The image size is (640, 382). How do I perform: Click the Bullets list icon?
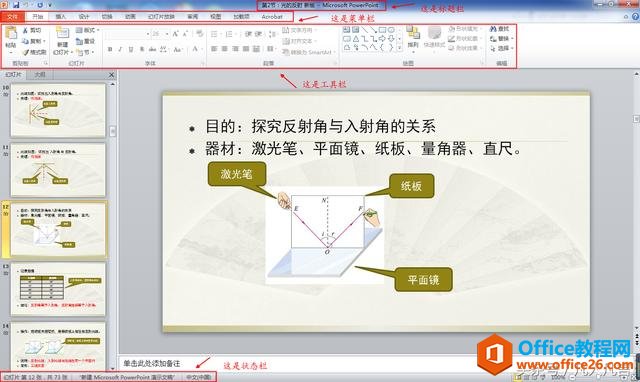215,34
